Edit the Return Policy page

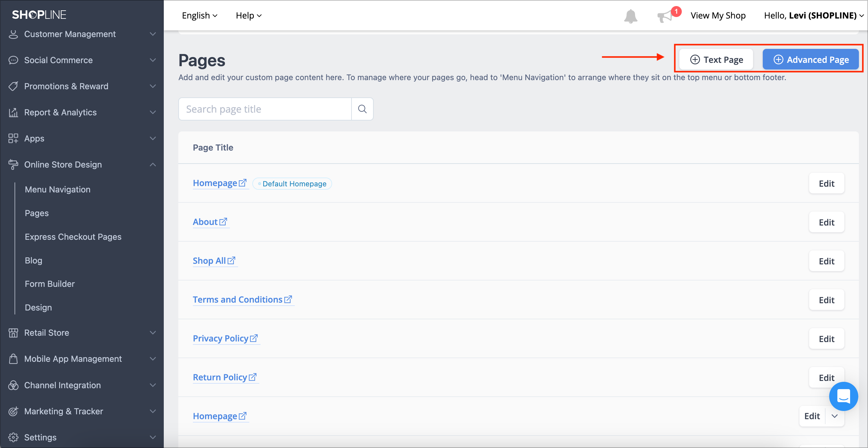[x=826, y=377]
